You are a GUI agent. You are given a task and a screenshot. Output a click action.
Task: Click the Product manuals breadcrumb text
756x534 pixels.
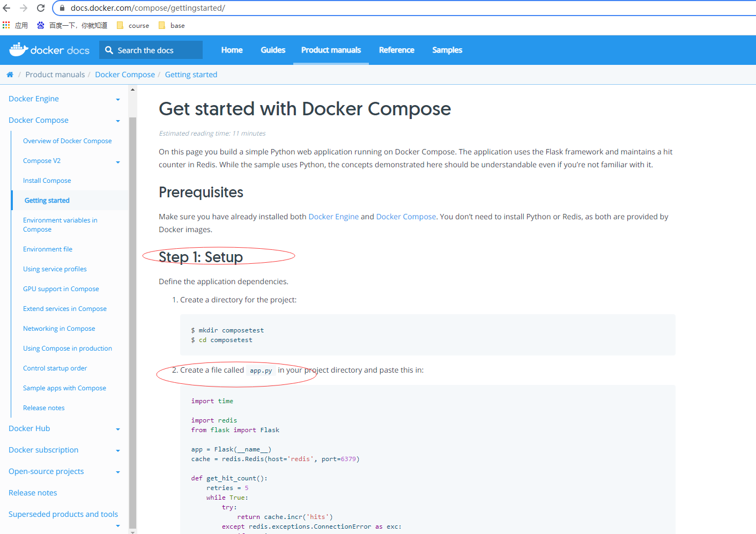click(55, 75)
